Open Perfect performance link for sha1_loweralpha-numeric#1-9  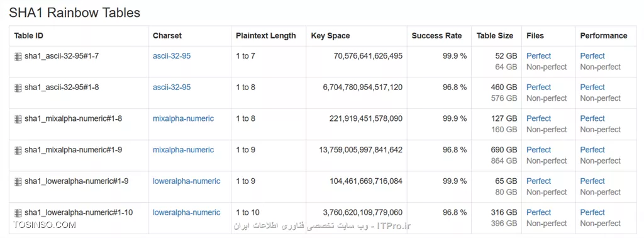(x=592, y=181)
